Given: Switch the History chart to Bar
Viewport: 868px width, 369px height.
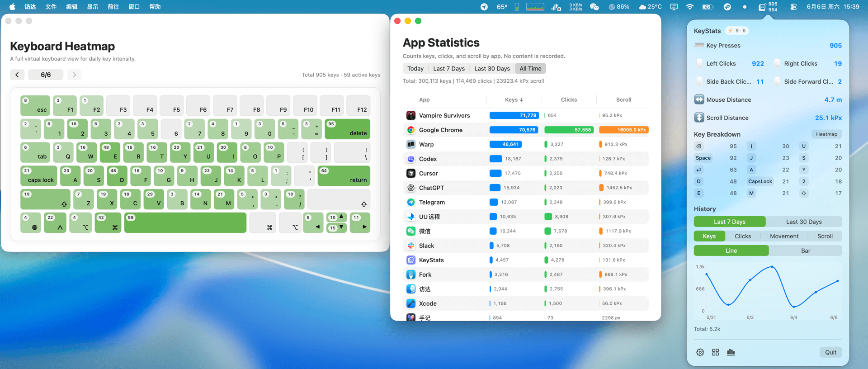Looking at the screenshot, I should 806,251.
